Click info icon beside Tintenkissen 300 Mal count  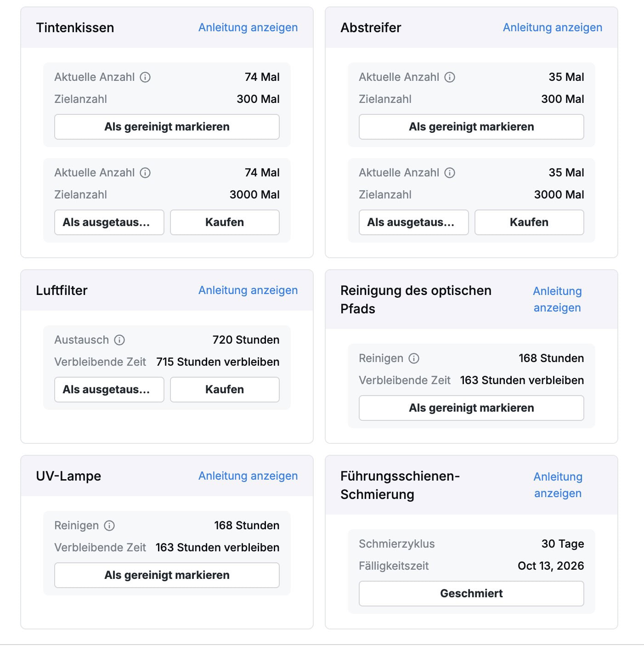point(145,77)
